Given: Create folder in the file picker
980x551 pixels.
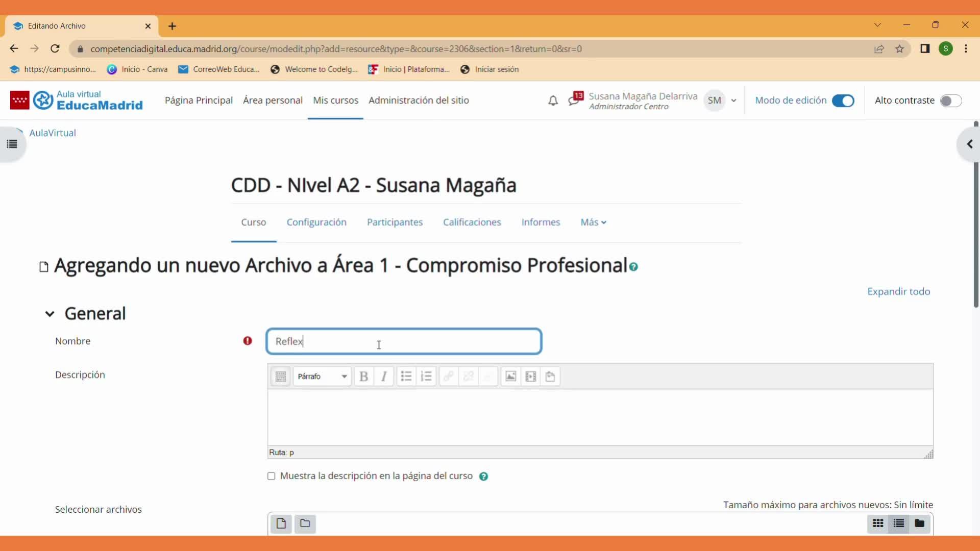Looking at the screenshot, I should tap(305, 523).
